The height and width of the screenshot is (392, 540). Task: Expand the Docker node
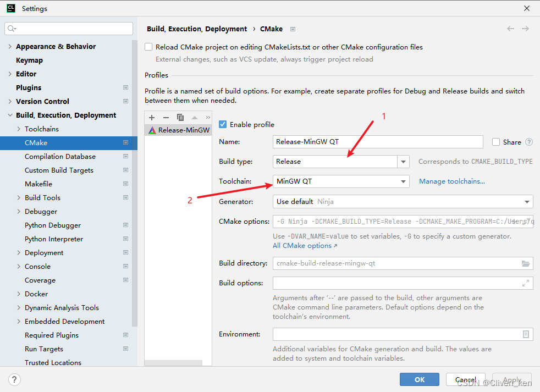(x=19, y=294)
